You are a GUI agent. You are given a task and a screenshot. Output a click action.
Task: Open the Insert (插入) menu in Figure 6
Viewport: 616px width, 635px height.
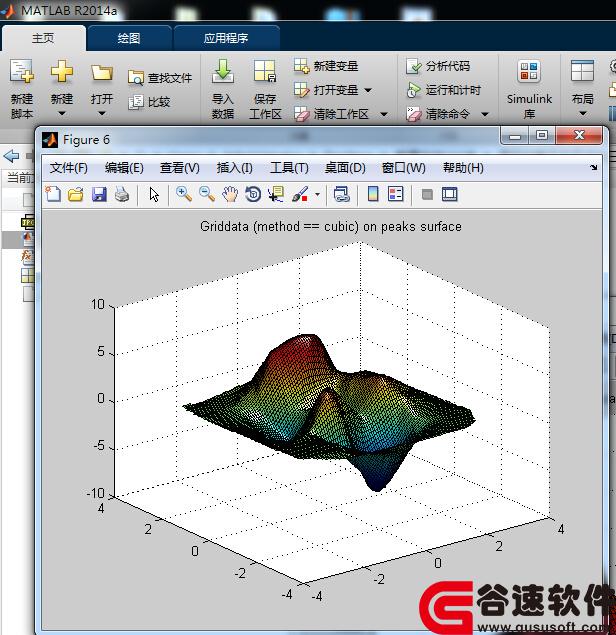(x=234, y=168)
